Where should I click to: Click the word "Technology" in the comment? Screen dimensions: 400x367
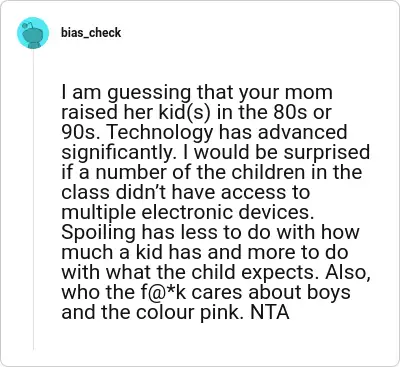(x=160, y=133)
